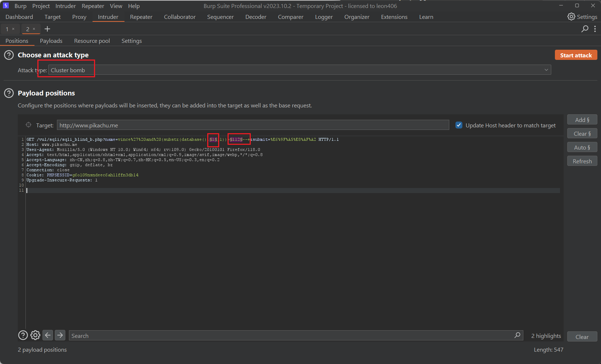Add a new Intruder tab with plus
Screen dimensions: 601x364
(47, 29)
